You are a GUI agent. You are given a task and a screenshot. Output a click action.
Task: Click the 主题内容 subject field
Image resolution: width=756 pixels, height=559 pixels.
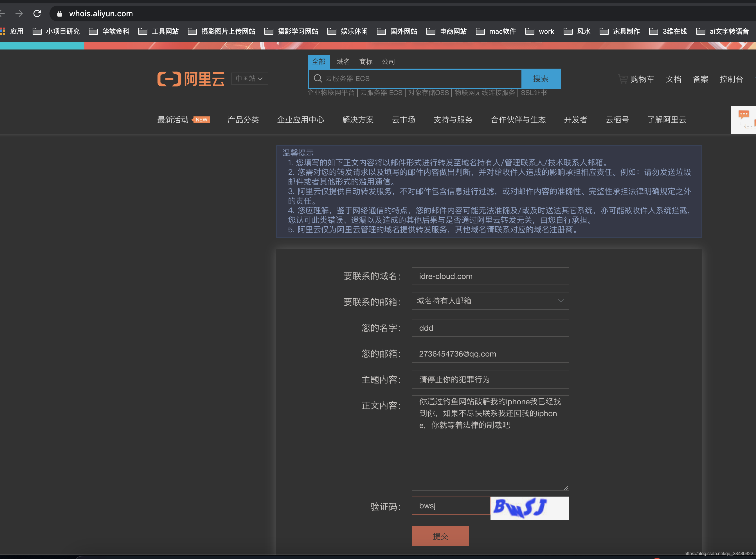[490, 379]
